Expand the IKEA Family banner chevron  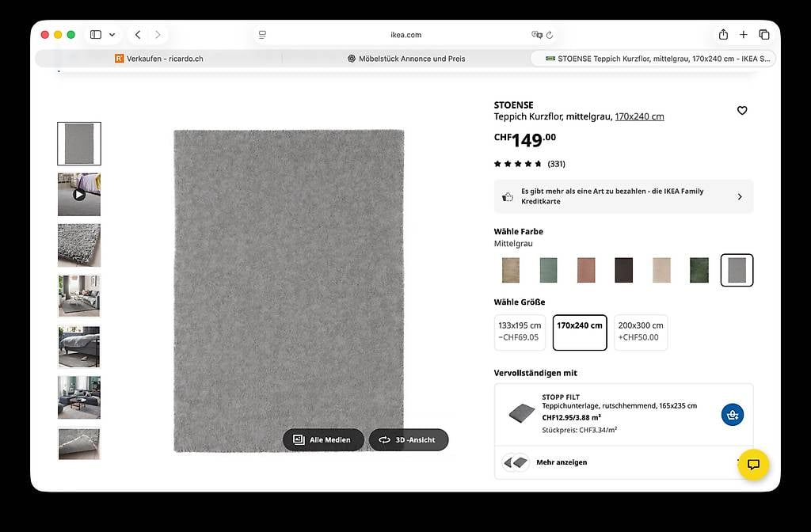point(740,196)
